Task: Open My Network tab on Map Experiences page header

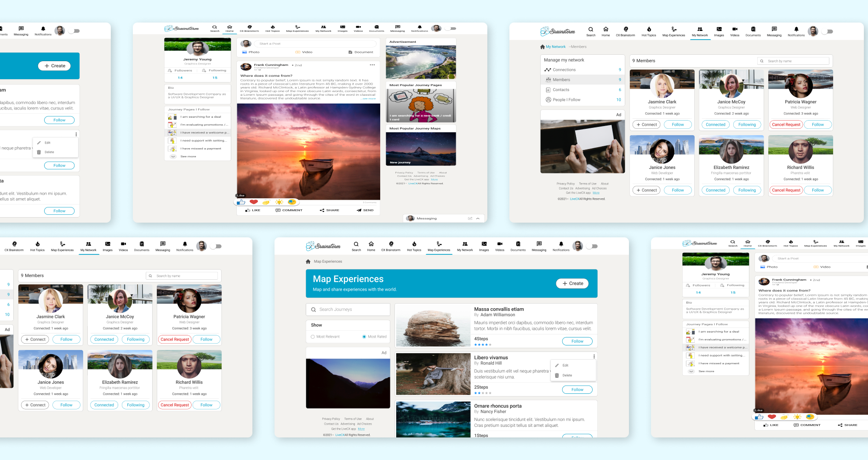Action: click(x=465, y=246)
